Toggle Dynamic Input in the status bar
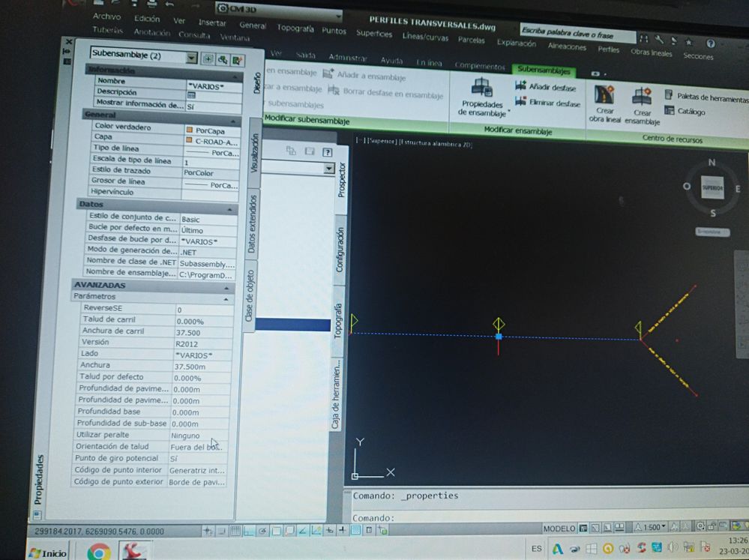Screen dimensions: 749x560 pos(330,530)
